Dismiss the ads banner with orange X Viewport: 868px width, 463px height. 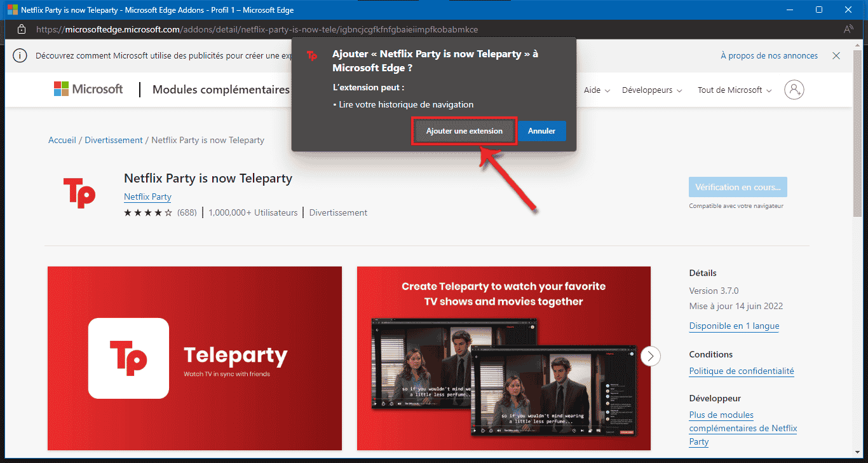pos(836,56)
